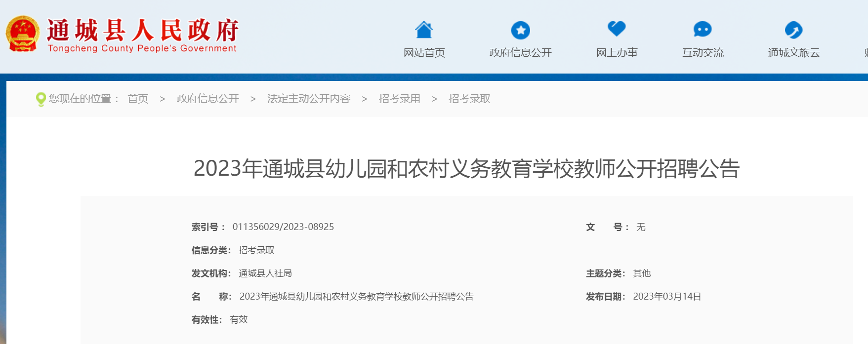This screenshot has width=868, height=344.
Task: Click the article headline 2023年通城县幼儿园和农村义务教育学校教师公开招聘公告
Action: point(466,169)
